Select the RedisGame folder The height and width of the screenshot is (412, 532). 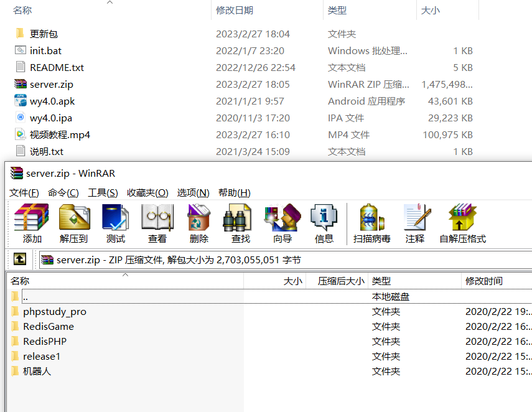coord(47,326)
